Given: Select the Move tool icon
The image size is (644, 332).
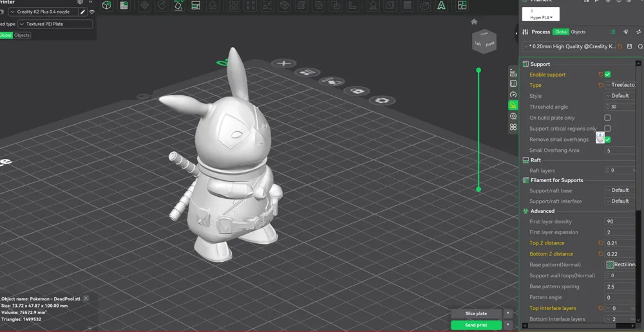Looking at the screenshot, I should pyautogui.click(x=144, y=5).
